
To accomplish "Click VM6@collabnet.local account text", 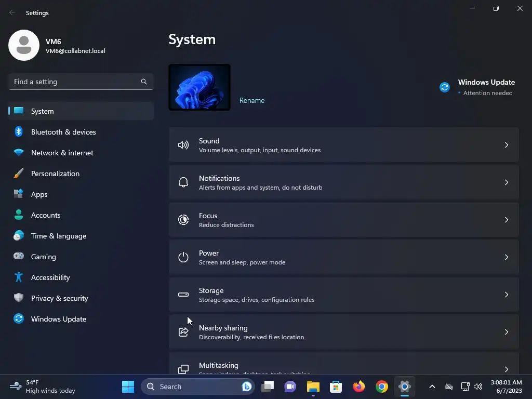I will (x=75, y=51).
